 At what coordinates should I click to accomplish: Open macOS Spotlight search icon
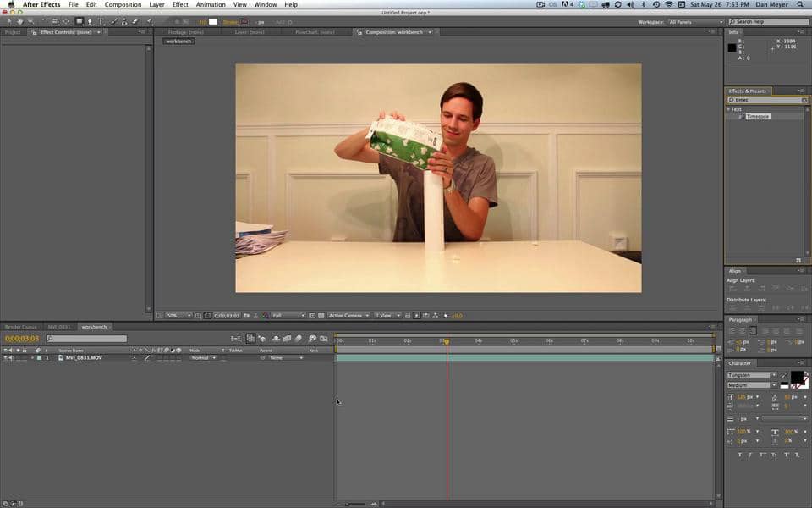(800, 4)
